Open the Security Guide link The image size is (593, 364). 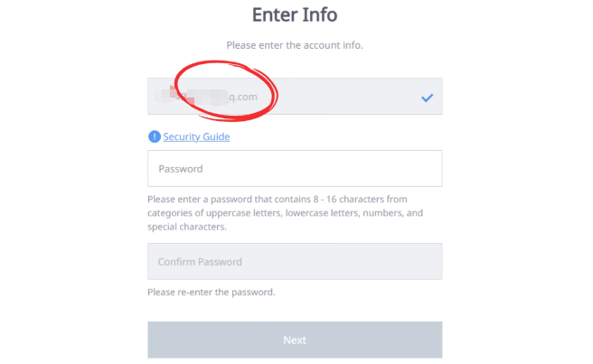pos(196,136)
